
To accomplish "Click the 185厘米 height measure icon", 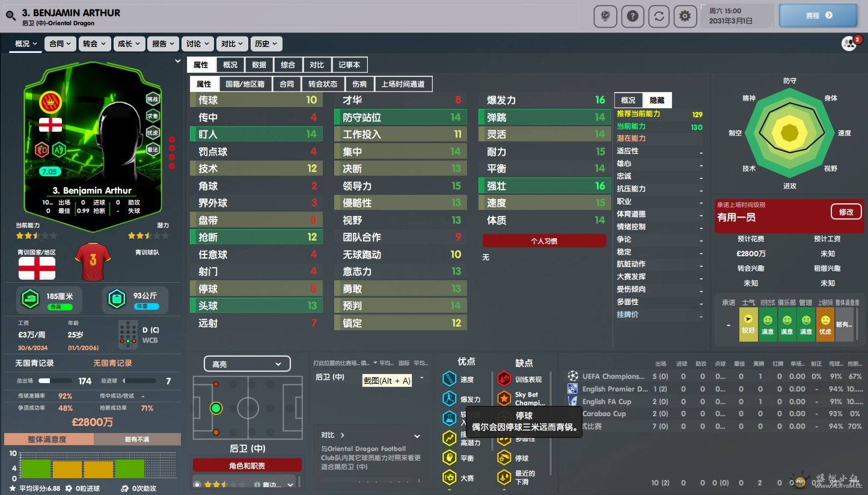I will tap(29, 299).
